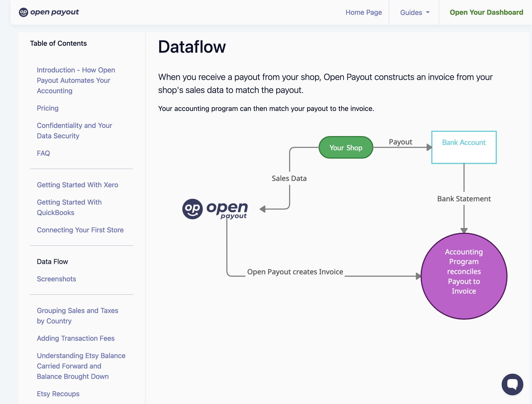Open the Etsy Recoups link
The height and width of the screenshot is (404, 532).
pos(58,394)
